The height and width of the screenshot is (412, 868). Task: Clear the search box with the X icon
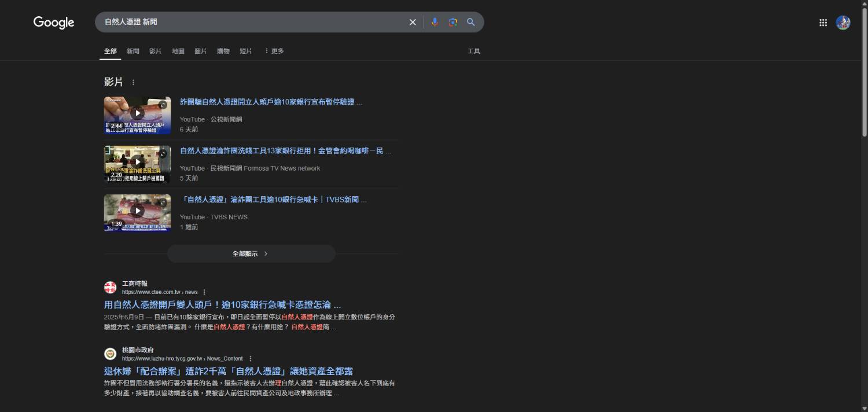coord(413,22)
